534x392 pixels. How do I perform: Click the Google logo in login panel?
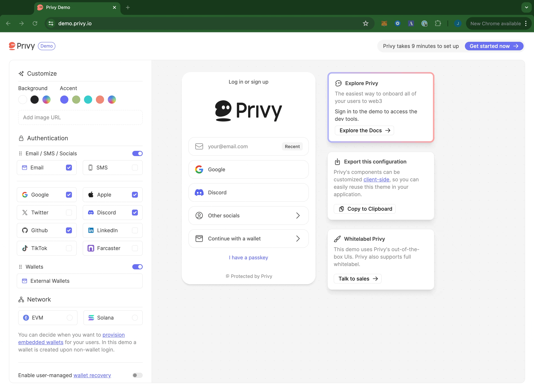click(x=199, y=169)
